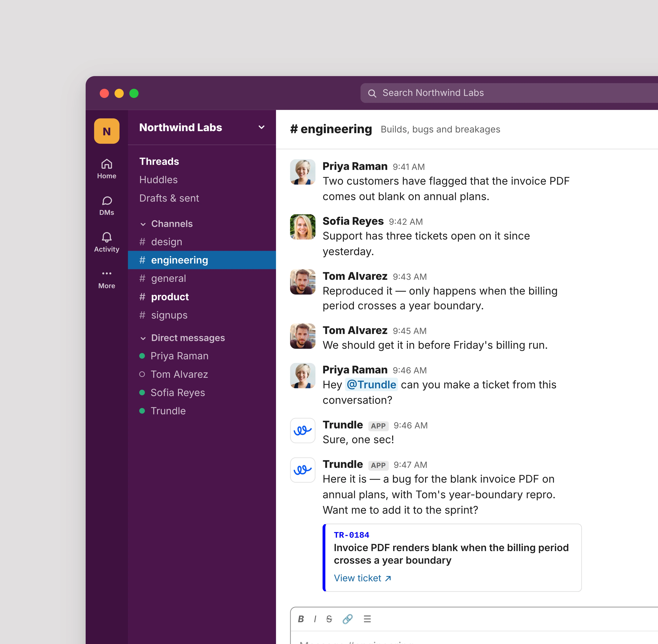Click Priya Raman's avatar on 9:41 AM message

coord(303,172)
